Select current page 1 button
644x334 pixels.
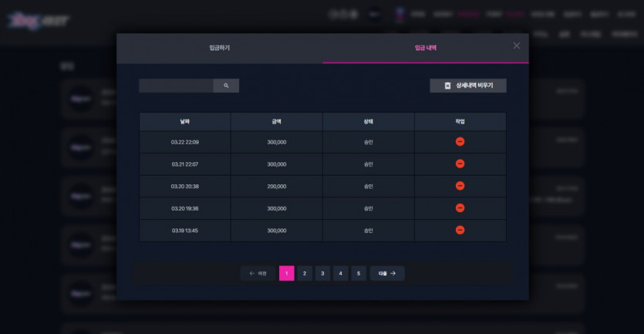(287, 273)
